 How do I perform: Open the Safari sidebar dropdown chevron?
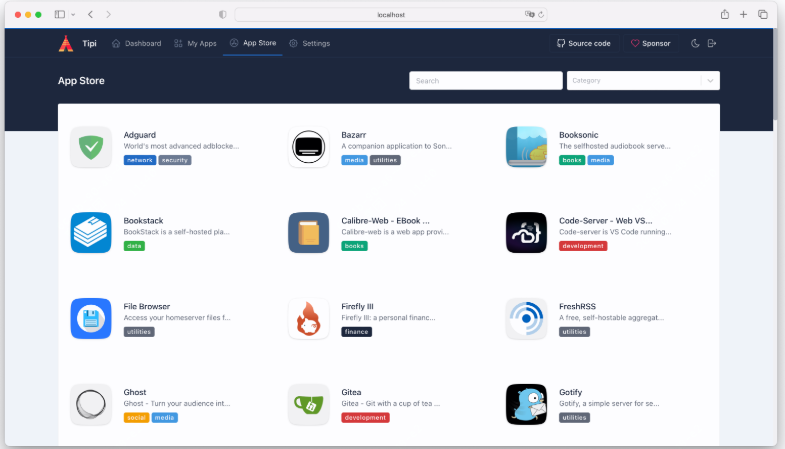point(73,15)
